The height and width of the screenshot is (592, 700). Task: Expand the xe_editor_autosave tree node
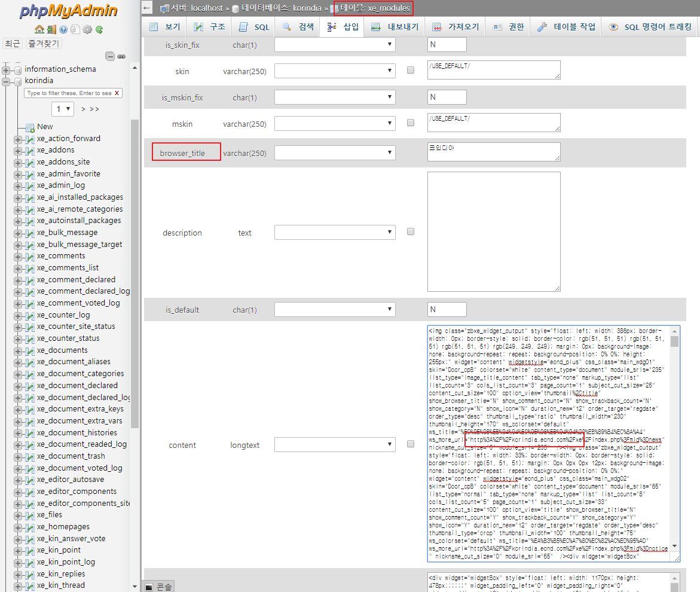[x=18, y=480]
